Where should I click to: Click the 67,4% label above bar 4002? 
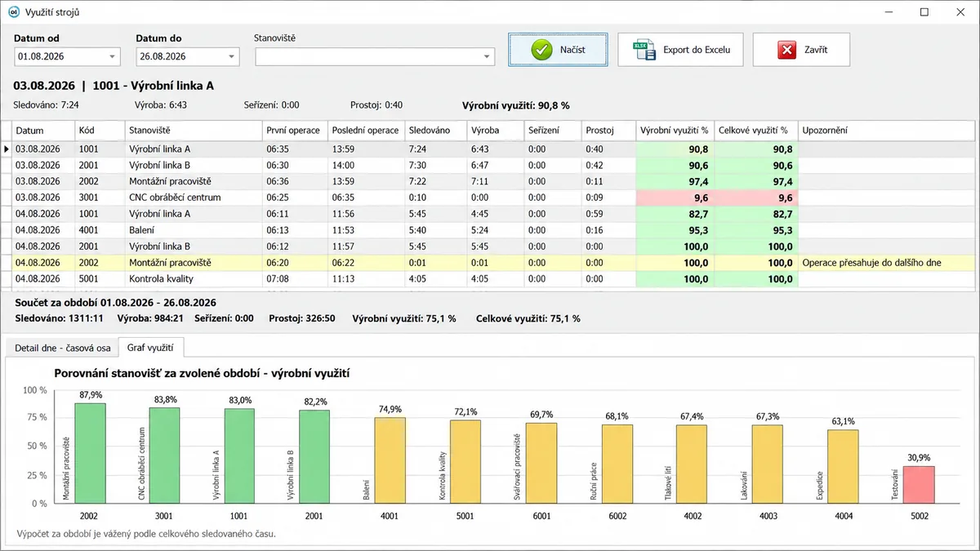pyautogui.click(x=691, y=417)
